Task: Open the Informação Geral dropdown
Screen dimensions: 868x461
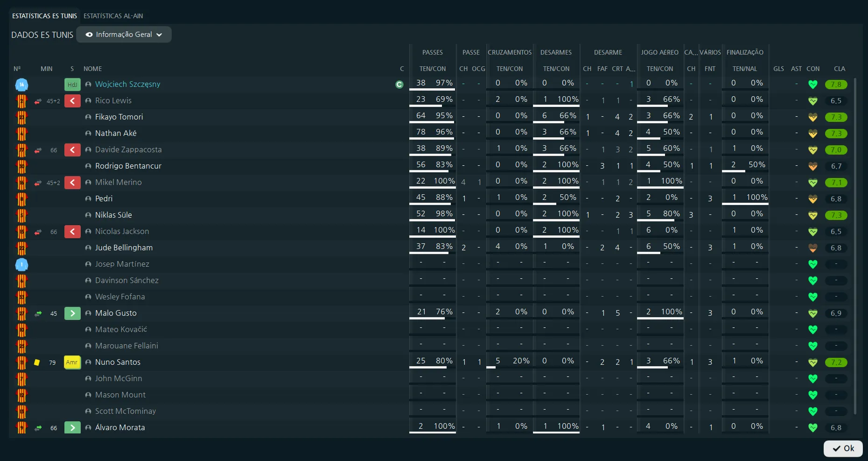Action: click(124, 35)
